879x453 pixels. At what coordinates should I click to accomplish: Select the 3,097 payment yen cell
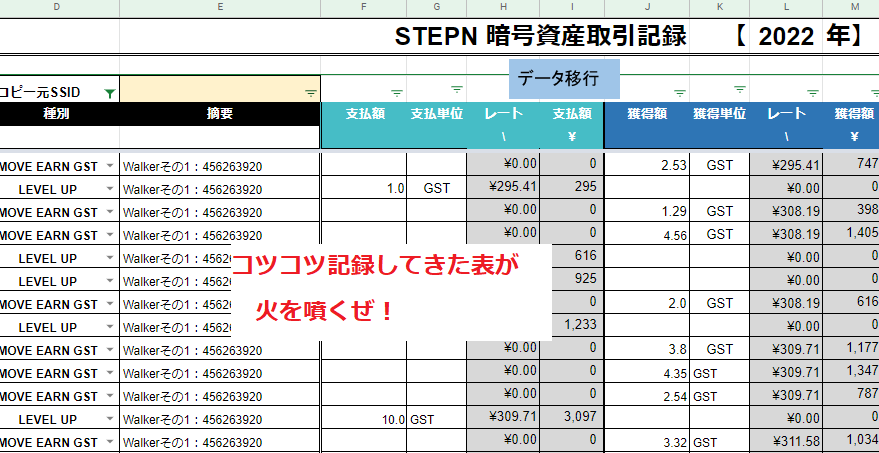point(572,417)
